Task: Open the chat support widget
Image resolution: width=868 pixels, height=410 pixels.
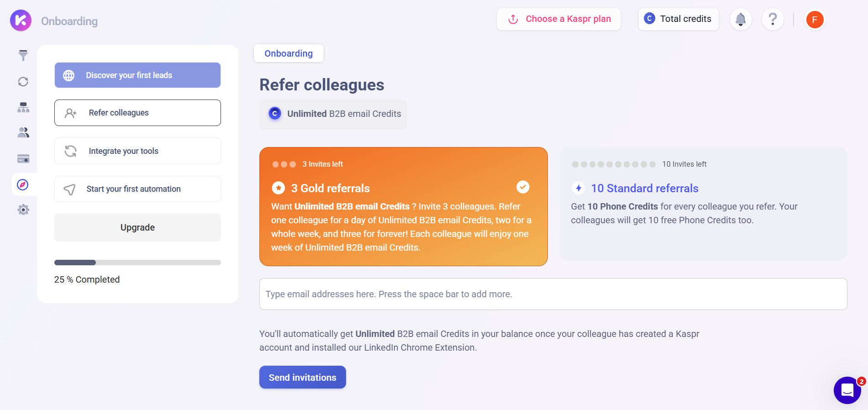Action: point(847,390)
